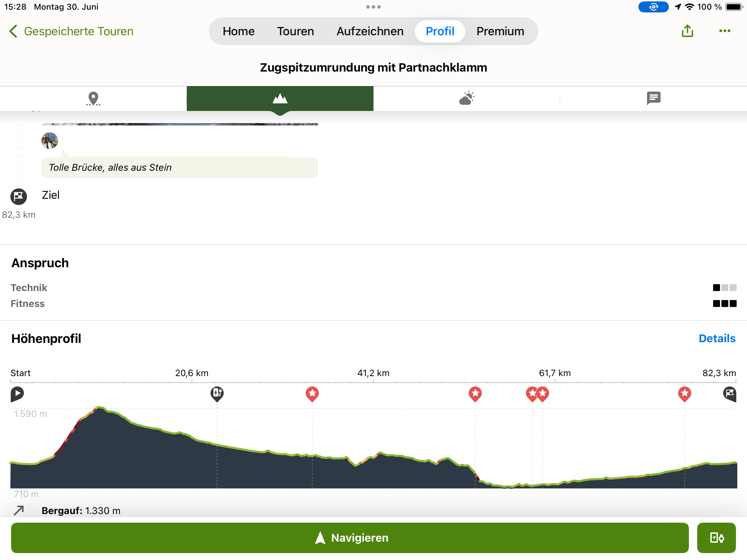Viewport: 747px width, 560px height.
Task: Switch to the Home navigation item
Action: 238,31
